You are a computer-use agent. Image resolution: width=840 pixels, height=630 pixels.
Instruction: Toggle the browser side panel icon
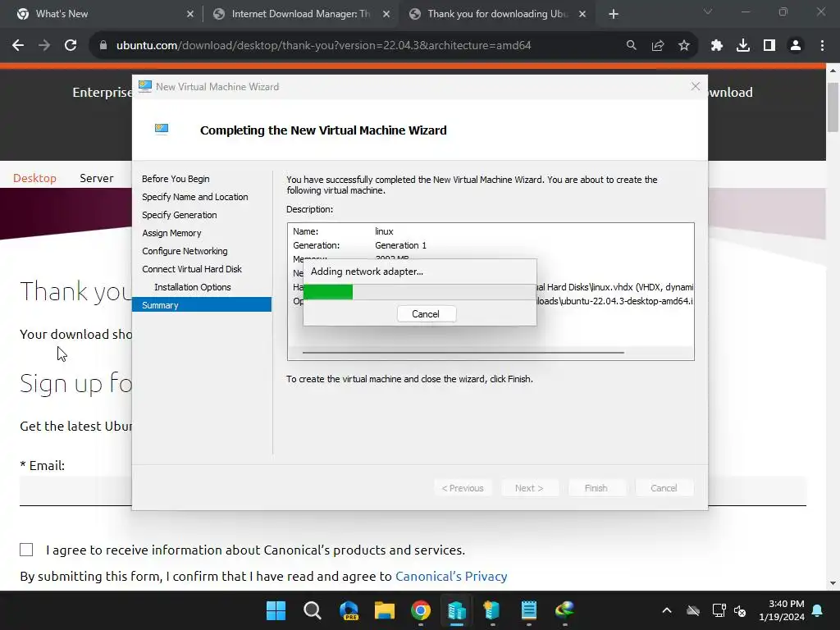[769, 46]
